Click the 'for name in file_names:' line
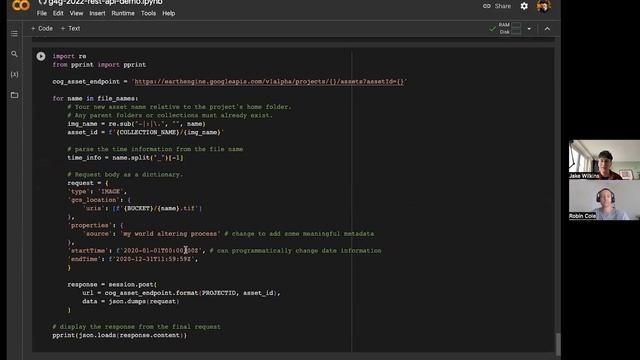Viewport: 640px width, 360px height. (x=95, y=99)
